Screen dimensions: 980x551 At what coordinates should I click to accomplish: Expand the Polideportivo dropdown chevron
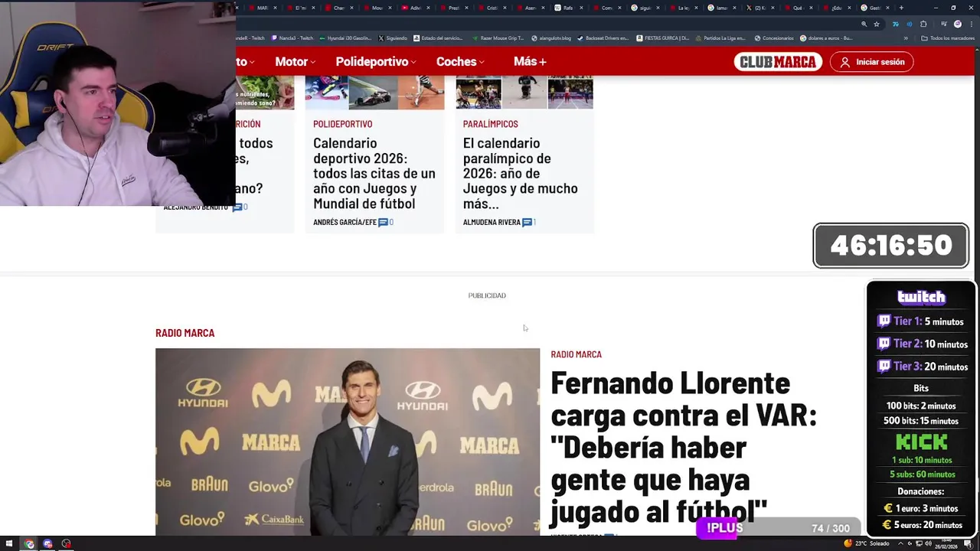pos(413,62)
